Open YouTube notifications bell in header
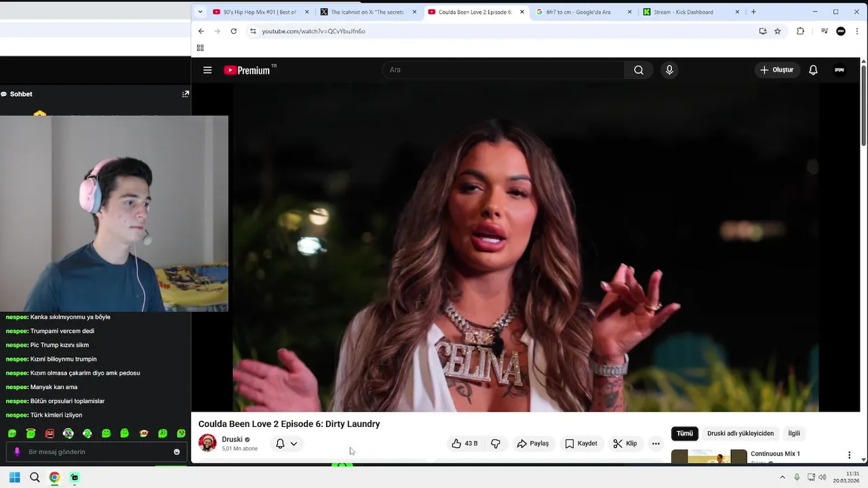This screenshot has width=868, height=488. pos(813,70)
